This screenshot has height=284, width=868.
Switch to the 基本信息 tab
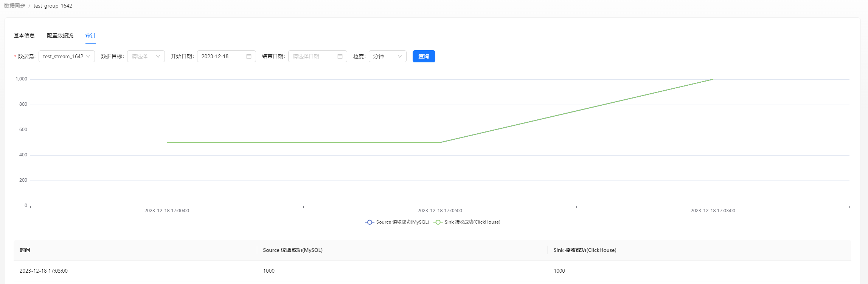click(x=24, y=35)
